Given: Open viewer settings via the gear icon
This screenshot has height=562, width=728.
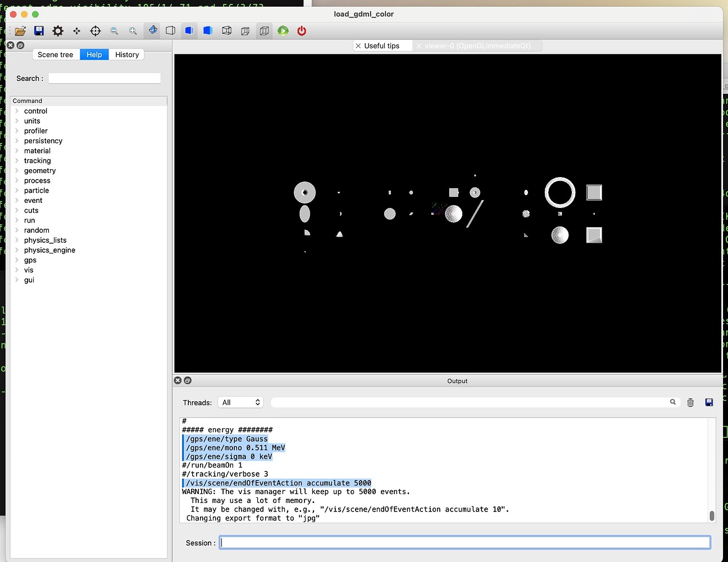Looking at the screenshot, I should pyautogui.click(x=58, y=31).
